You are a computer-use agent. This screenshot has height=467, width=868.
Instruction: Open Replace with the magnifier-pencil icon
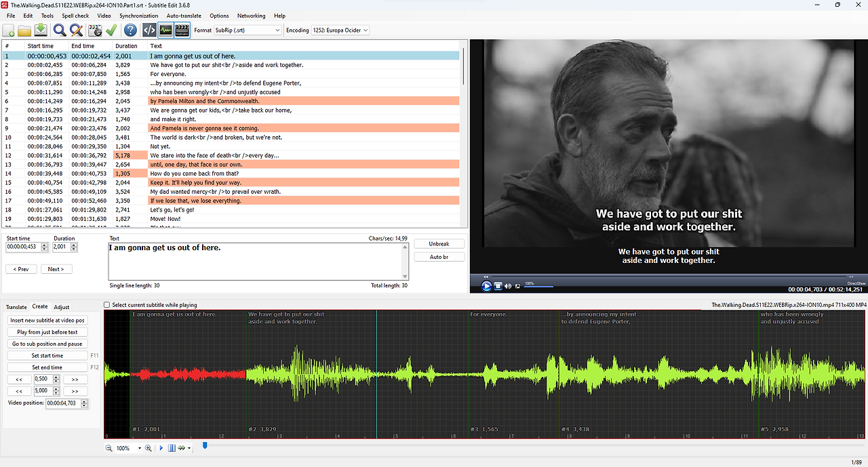point(76,31)
